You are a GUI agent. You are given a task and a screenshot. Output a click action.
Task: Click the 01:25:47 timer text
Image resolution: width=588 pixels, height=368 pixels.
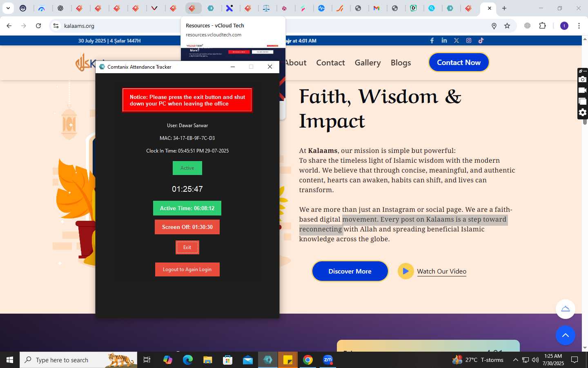pyautogui.click(x=187, y=189)
